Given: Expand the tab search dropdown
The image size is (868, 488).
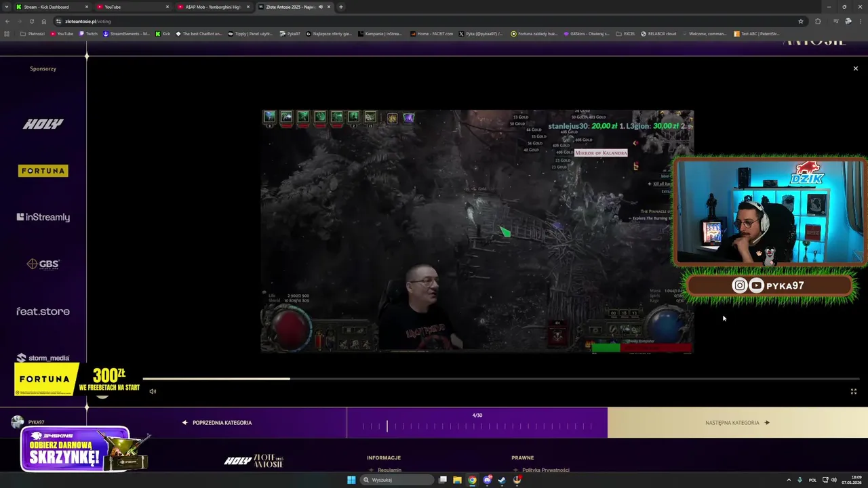Looking at the screenshot, I should [x=6, y=7].
